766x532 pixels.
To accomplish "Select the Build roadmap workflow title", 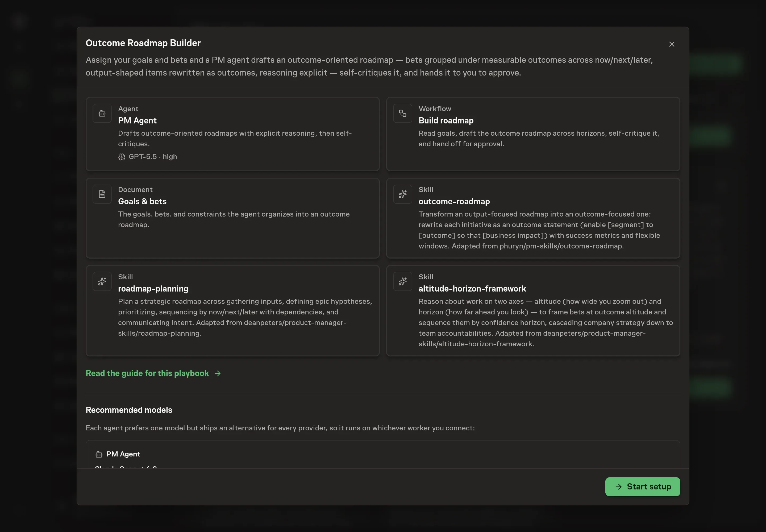I will (446, 121).
